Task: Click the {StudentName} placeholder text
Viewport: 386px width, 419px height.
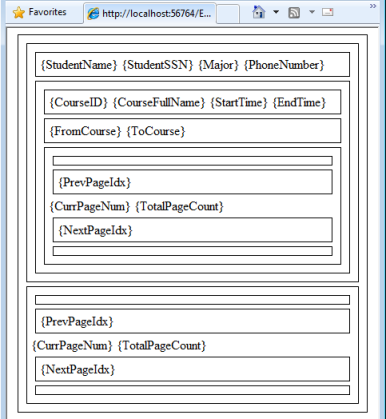Action: pos(79,65)
